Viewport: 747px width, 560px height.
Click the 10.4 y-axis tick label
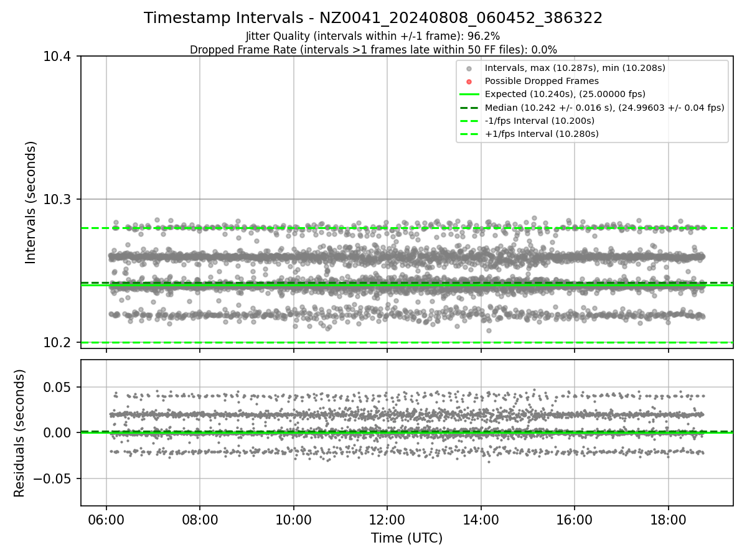point(59,57)
